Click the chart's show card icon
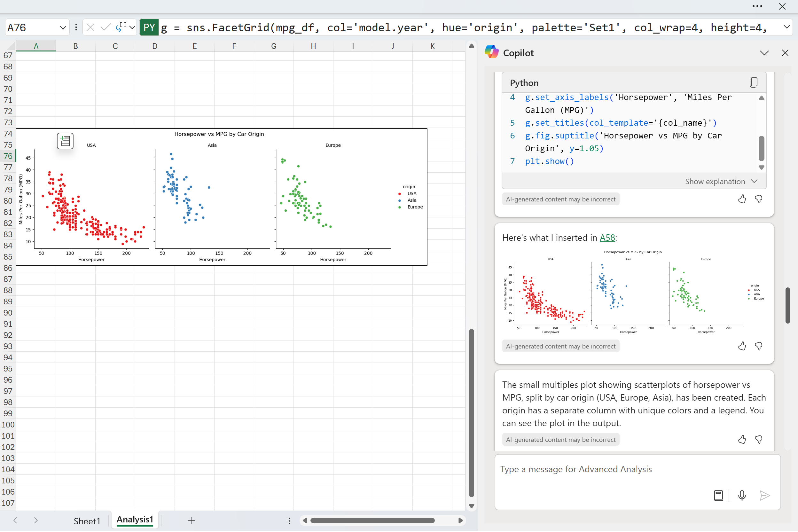Viewport: 798px width, 532px height. click(65, 141)
